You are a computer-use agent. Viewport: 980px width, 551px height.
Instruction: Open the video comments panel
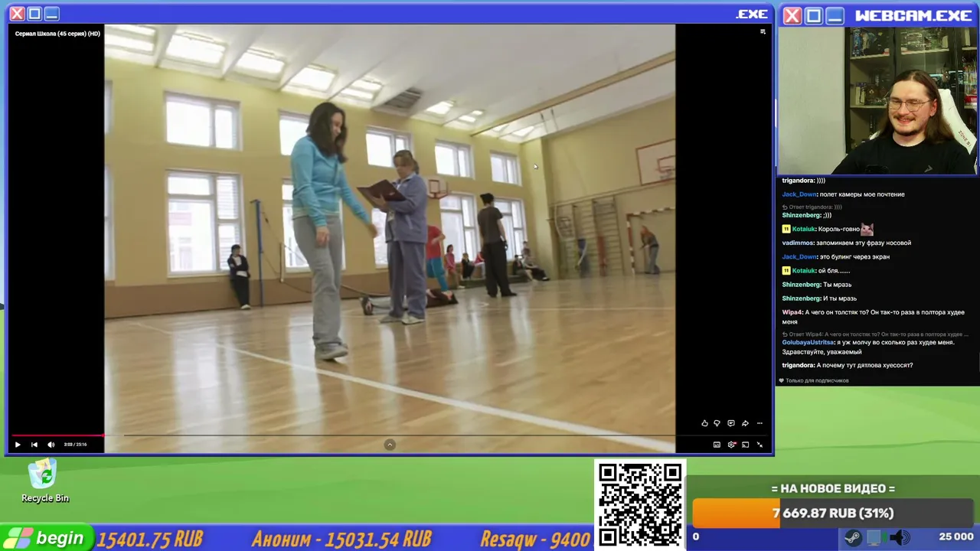[731, 423]
